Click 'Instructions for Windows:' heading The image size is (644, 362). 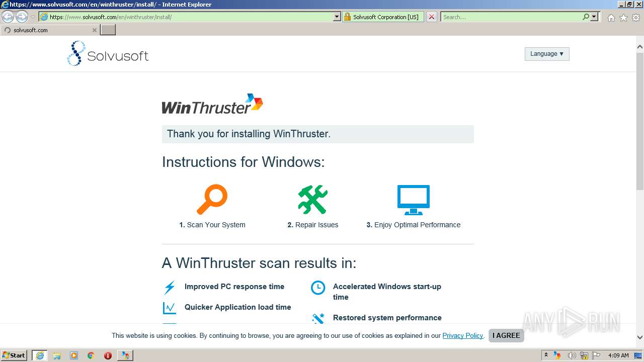click(x=244, y=162)
